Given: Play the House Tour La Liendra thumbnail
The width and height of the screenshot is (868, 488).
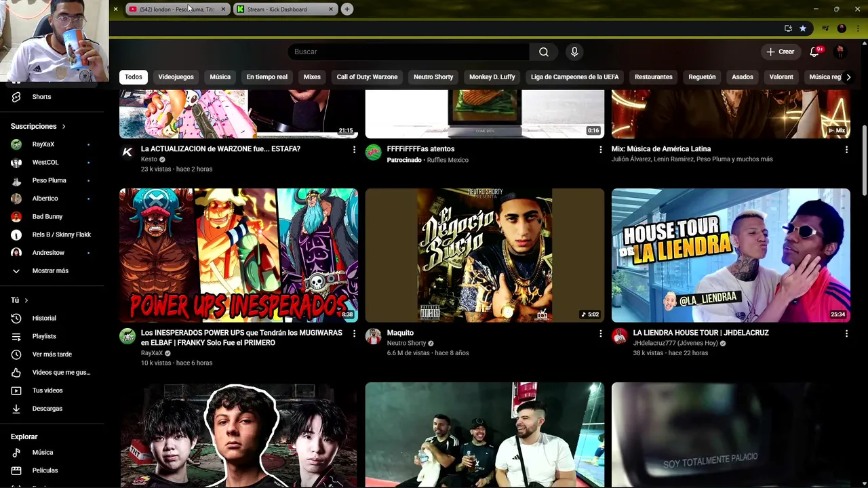Looking at the screenshot, I should click(x=731, y=255).
